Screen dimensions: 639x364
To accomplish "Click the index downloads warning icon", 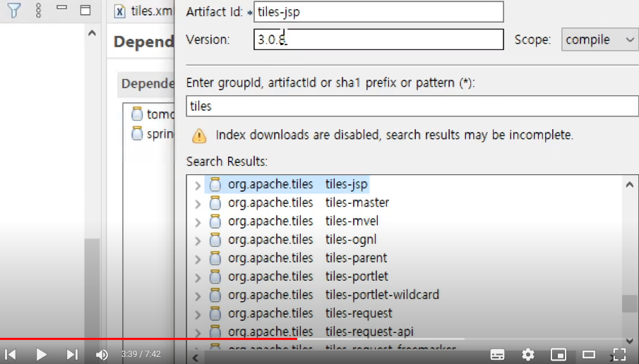I will click(199, 135).
